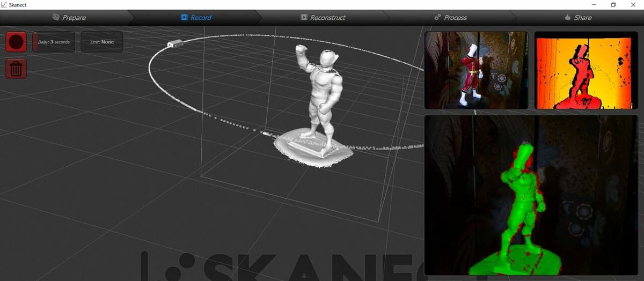Viewport: 644px width, 281px height.
Task: Select the color camera feed thumbnail
Action: 476,70
